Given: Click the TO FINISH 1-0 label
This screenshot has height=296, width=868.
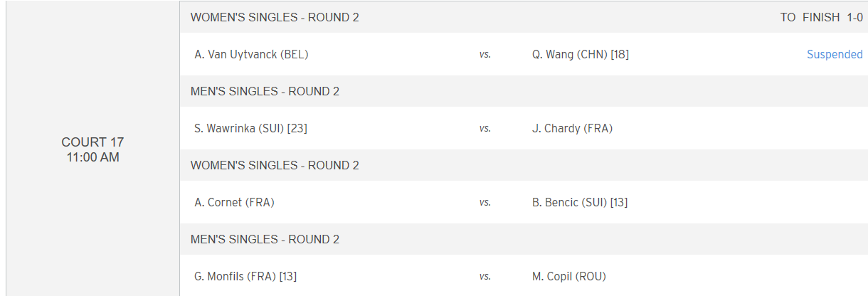Looking at the screenshot, I should pyautogui.click(x=822, y=17).
